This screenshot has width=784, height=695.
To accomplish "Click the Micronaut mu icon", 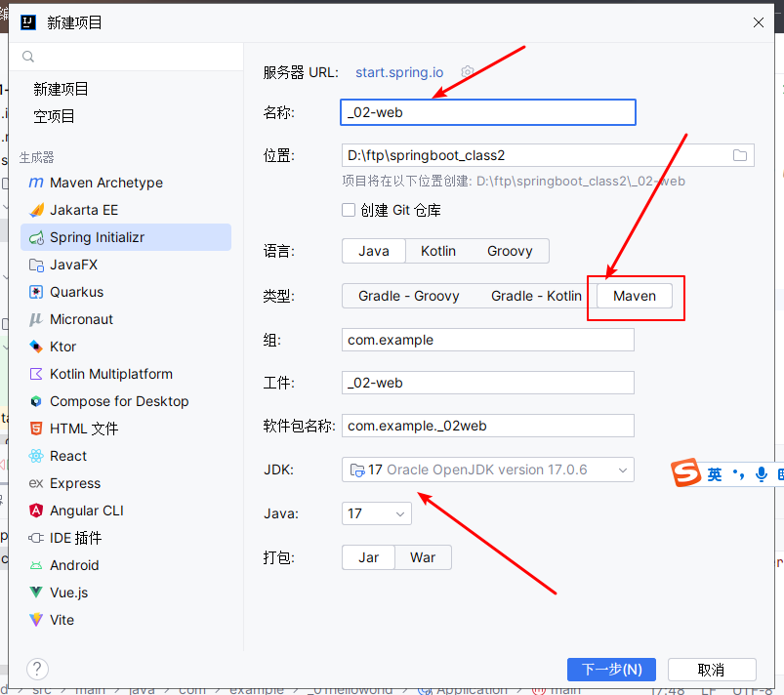I will pyautogui.click(x=36, y=319).
